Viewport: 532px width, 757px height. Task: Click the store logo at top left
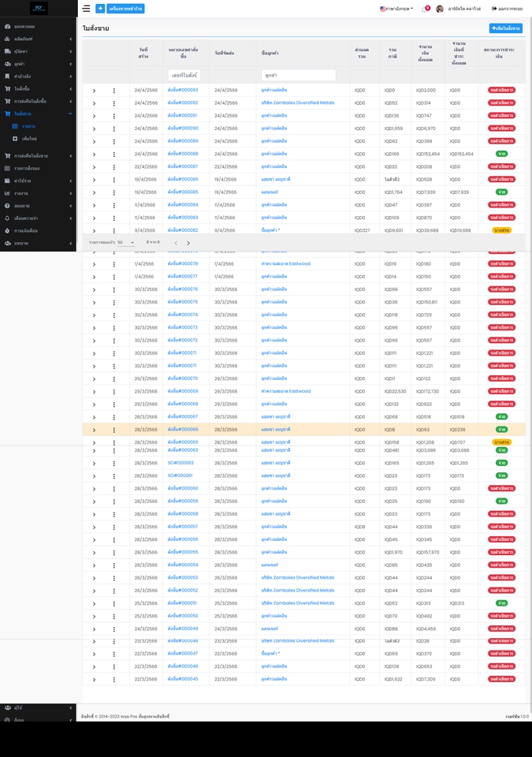click(39, 8)
